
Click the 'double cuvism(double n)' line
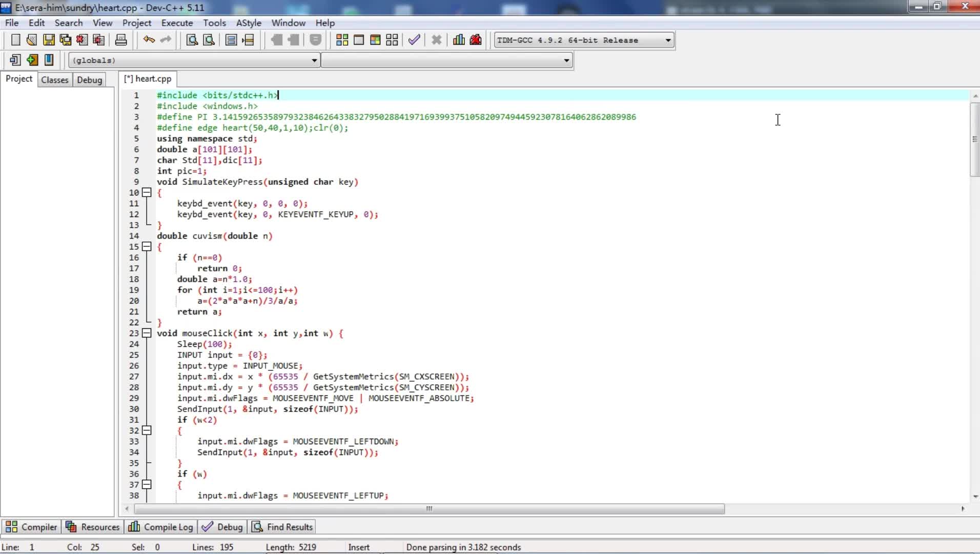click(x=215, y=236)
